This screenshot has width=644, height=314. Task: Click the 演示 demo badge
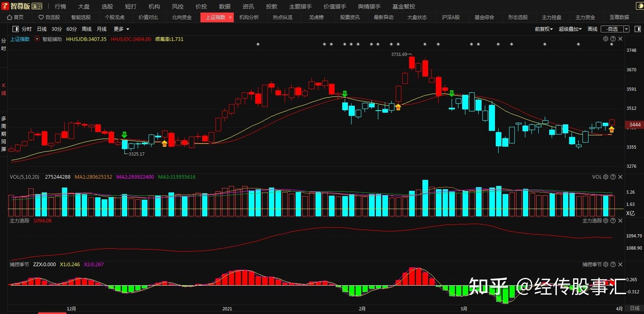(37, 6)
